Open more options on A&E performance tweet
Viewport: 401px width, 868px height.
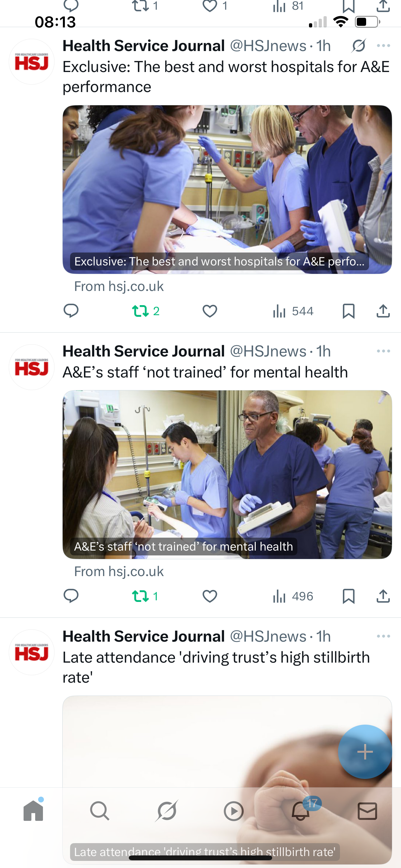click(384, 46)
